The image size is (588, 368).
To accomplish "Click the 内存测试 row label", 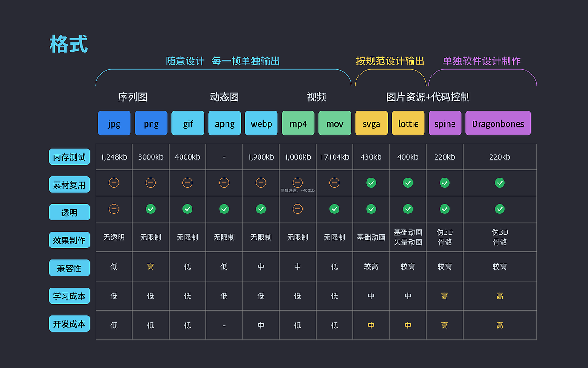I will [69, 156].
